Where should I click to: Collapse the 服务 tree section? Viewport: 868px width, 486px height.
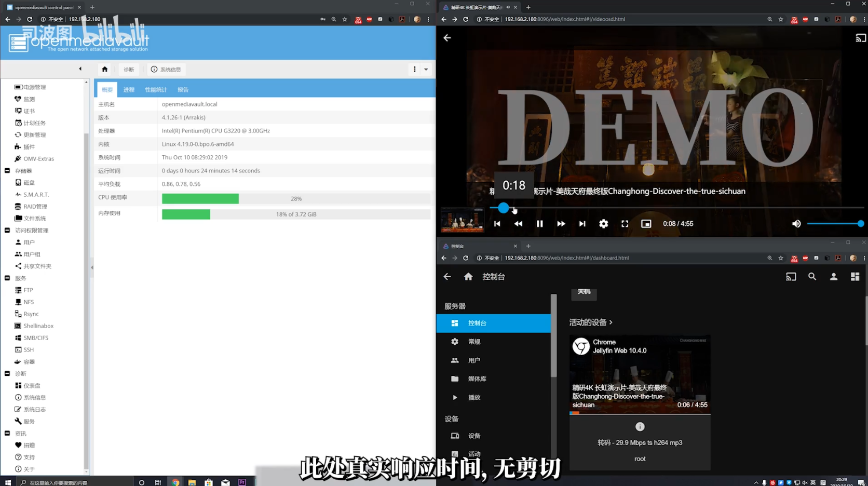7,278
